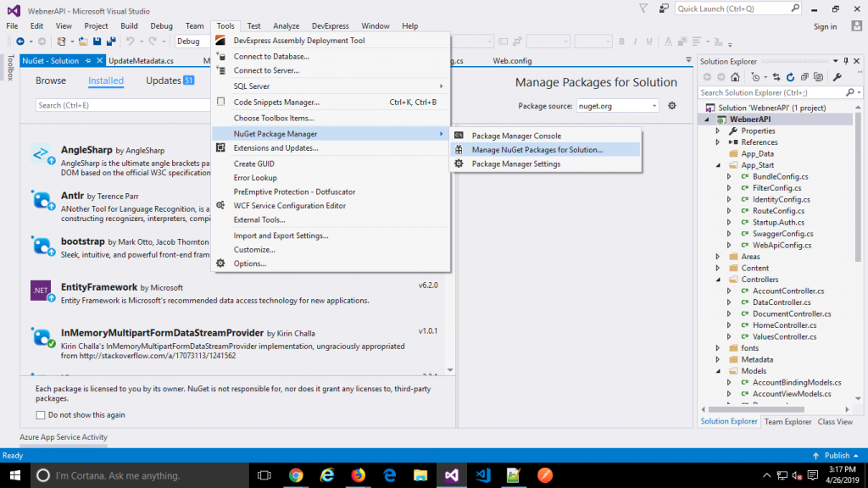Toggle Bold formatting in the toolbar

pyautogui.click(x=620, y=41)
